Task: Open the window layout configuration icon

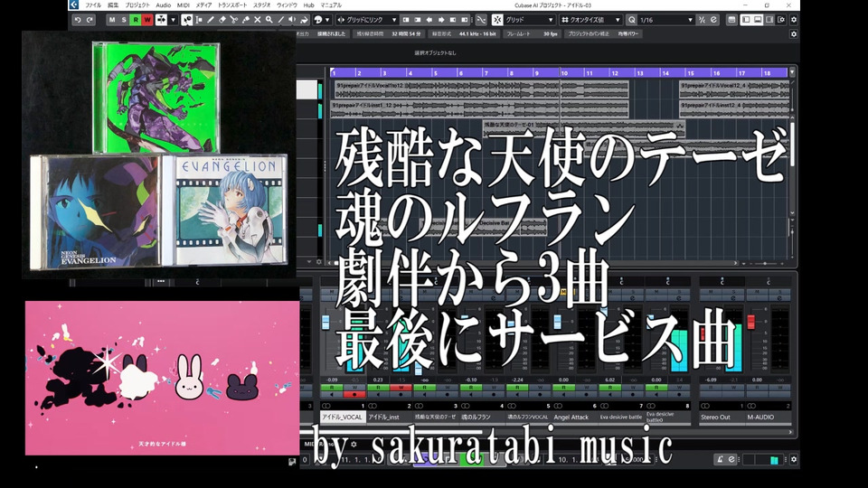Action: pos(731,20)
